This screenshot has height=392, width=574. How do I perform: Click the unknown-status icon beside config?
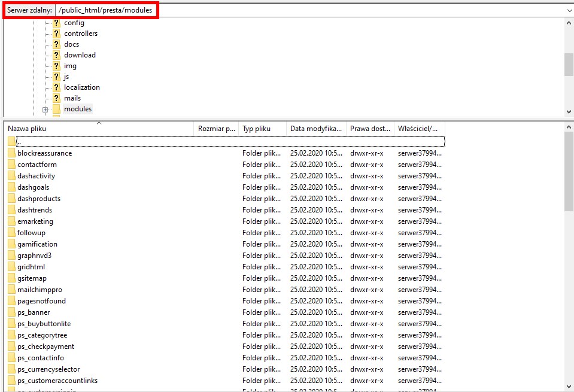pyautogui.click(x=56, y=23)
